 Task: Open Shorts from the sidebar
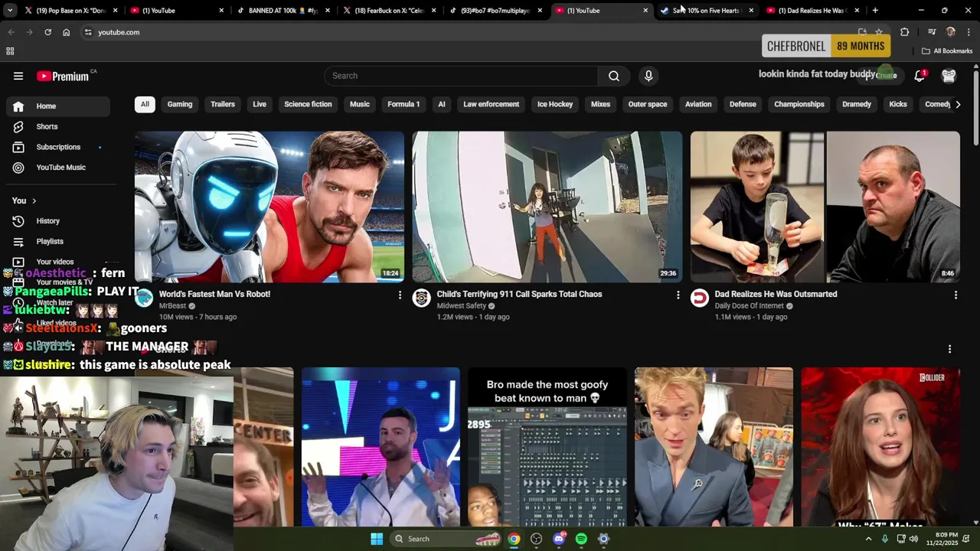(x=58, y=126)
